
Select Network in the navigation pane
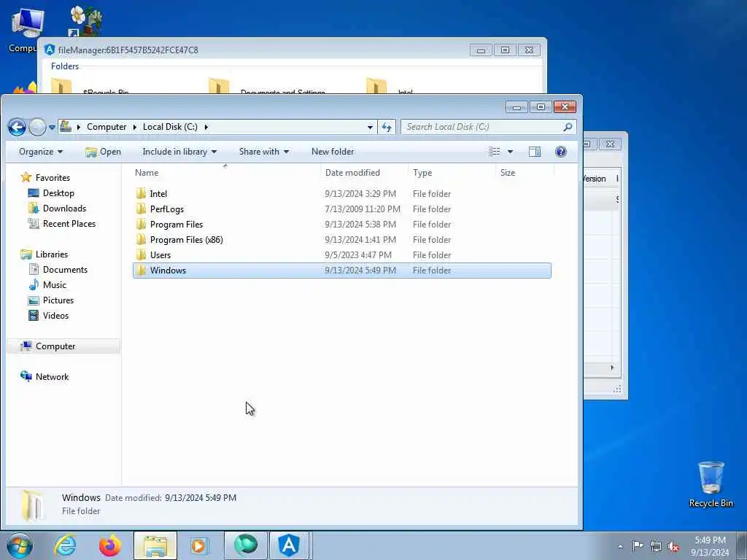click(52, 377)
